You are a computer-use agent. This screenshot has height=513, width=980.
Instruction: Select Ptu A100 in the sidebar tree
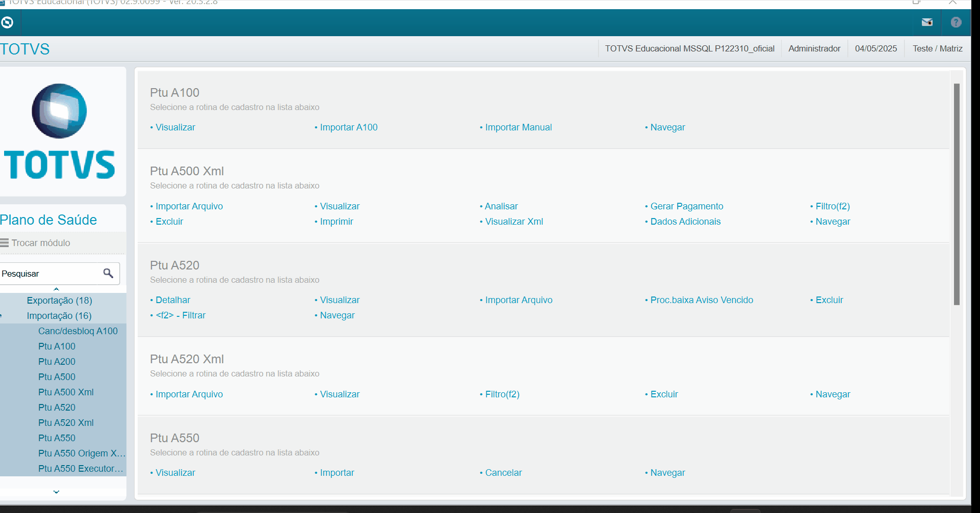point(57,346)
